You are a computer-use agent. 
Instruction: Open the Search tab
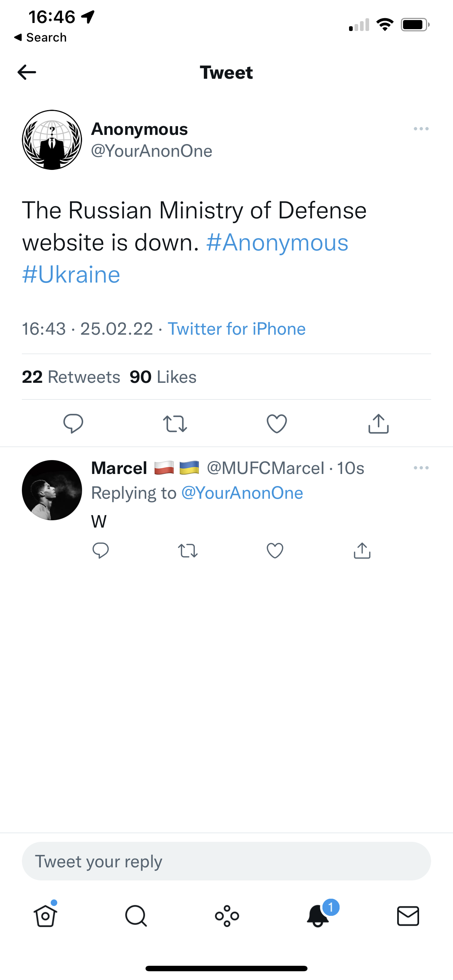[x=136, y=915]
